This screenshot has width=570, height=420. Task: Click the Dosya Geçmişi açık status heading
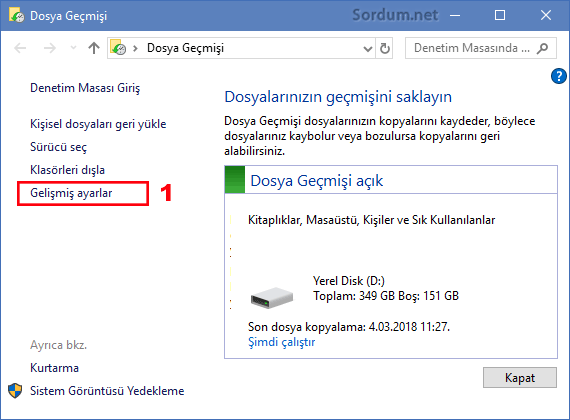[317, 181]
